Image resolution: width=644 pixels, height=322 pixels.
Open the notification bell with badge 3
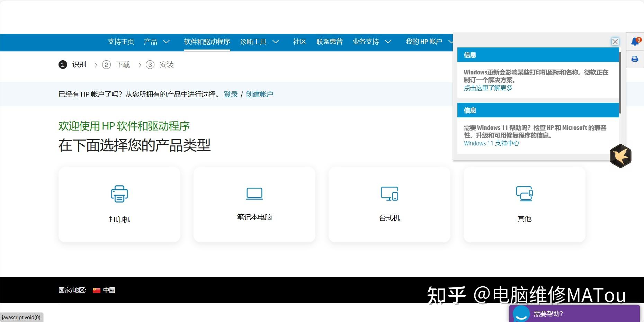[635, 42]
